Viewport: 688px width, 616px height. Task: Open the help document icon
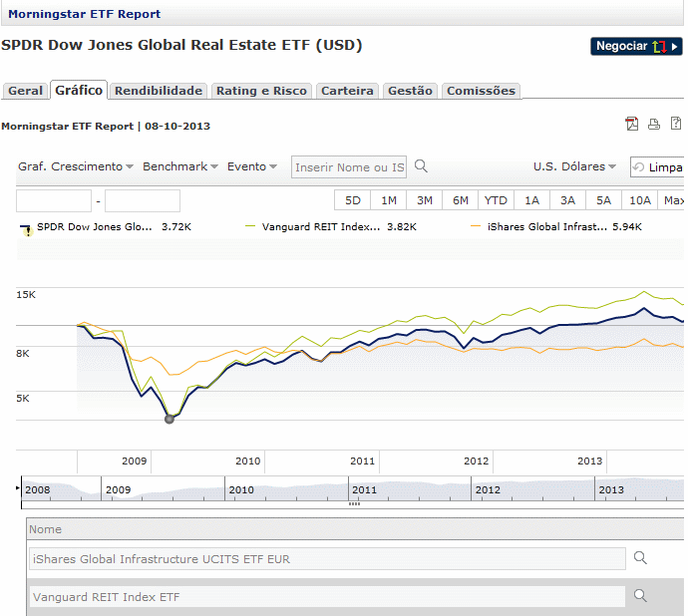[x=676, y=124]
